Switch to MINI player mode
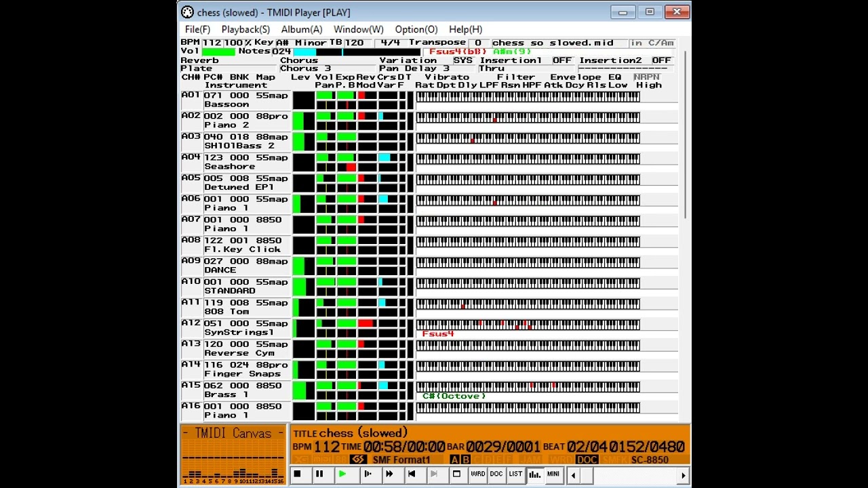 coord(553,474)
